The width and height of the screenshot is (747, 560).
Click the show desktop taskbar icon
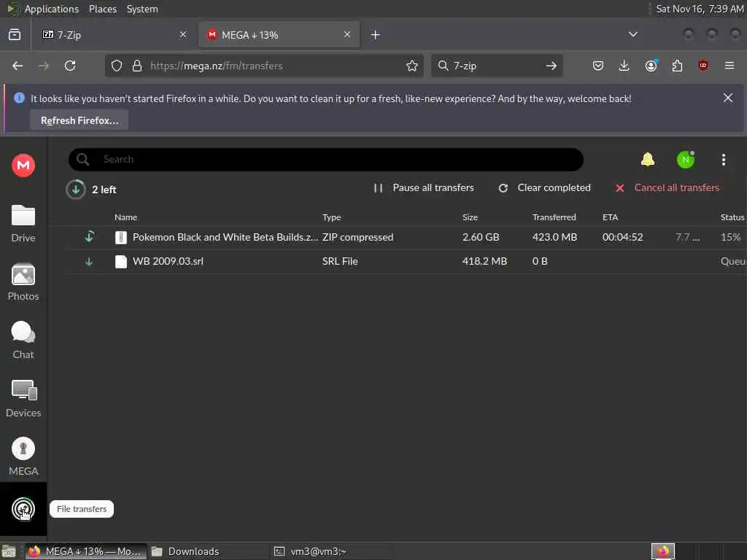pyautogui.click(x=9, y=552)
